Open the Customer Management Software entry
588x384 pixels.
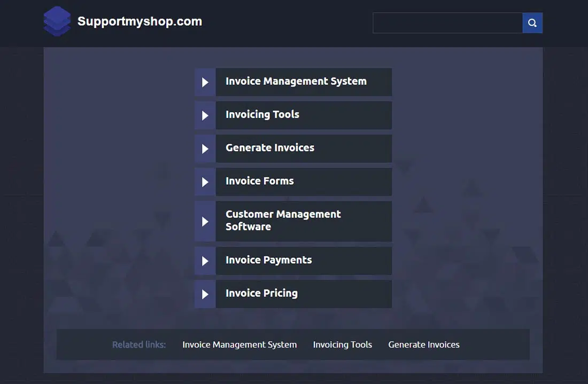point(283,221)
